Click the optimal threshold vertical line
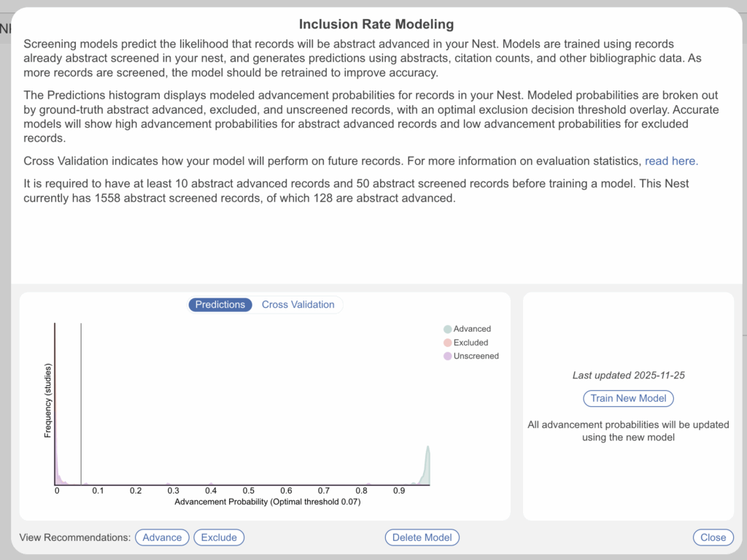 pos(81,401)
